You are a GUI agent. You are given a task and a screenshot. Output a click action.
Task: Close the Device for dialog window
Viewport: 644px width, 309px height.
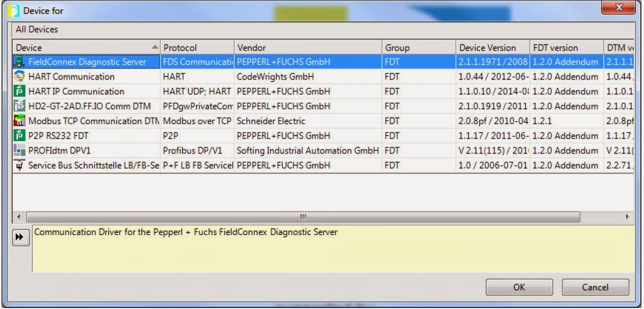618,8
